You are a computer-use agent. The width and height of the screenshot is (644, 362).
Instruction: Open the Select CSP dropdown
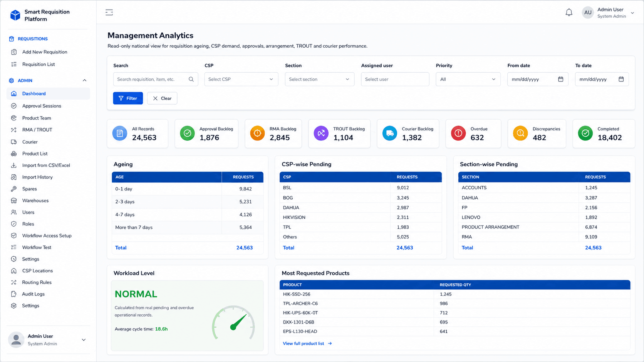(x=241, y=79)
